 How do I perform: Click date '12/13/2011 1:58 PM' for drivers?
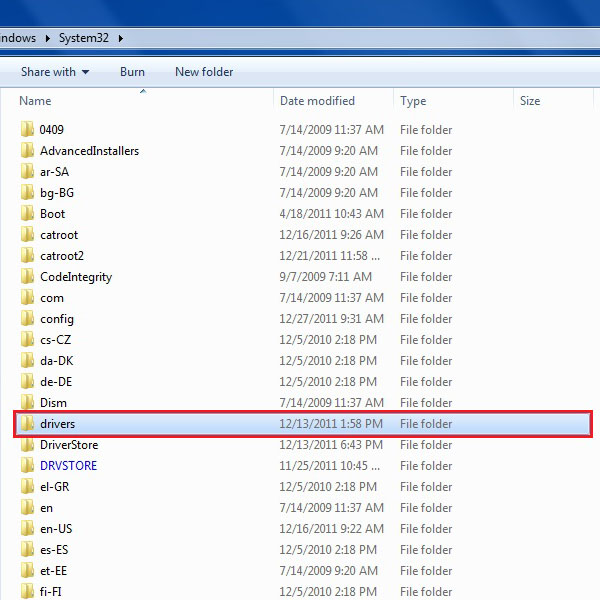pyautogui.click(x=331, y=424)
